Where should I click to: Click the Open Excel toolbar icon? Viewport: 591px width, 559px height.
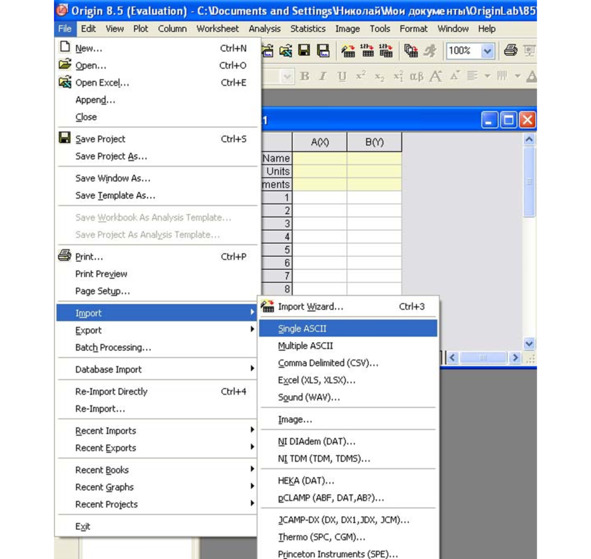pyautogui.click(x=285, y=51)
